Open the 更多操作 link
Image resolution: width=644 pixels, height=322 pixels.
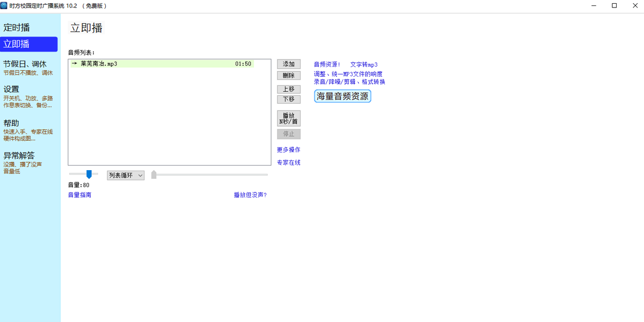(289, 150)
